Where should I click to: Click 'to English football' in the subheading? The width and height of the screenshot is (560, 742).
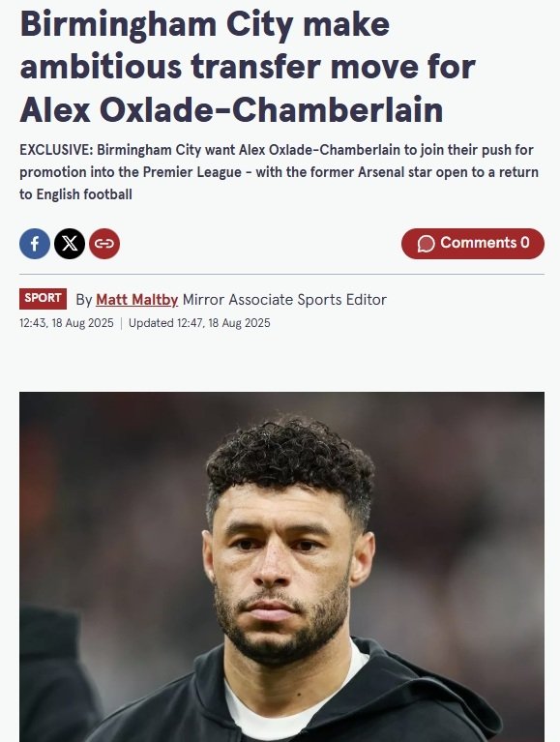pyautogui.click(x=75, y=194)
